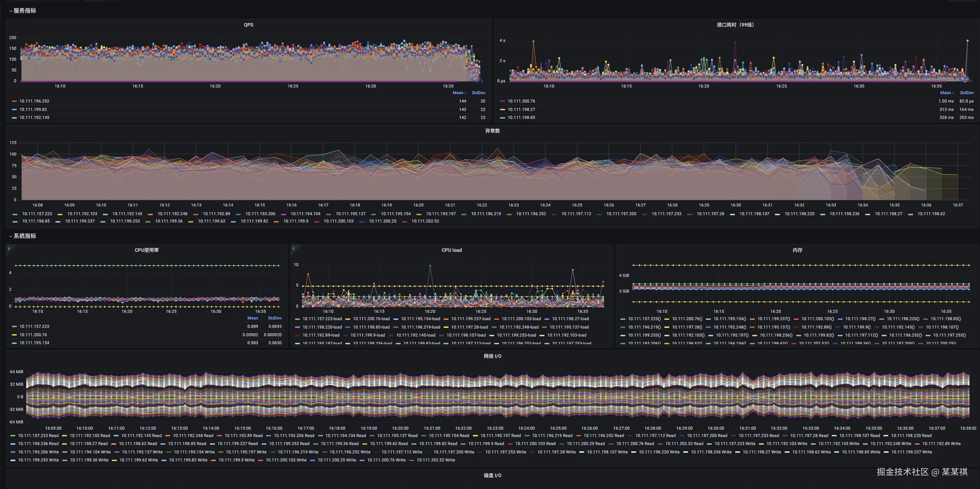Image resolution: width=980 pixels, height=489 pixels.
Task: Open the 网络 I/O panel title menu
Action: [492, 356]
